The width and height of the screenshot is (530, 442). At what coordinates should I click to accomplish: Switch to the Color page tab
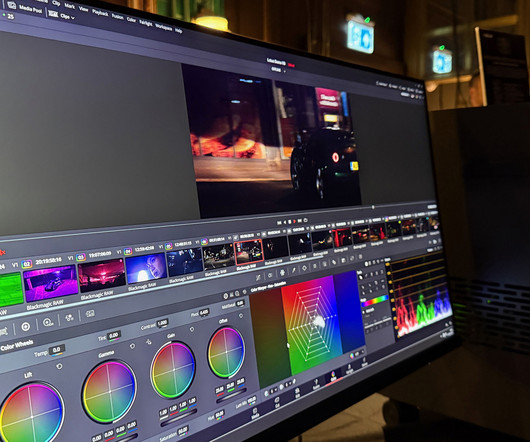333,377
